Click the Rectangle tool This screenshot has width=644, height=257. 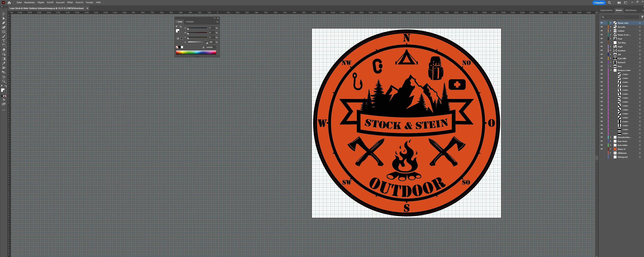(4, 32)
